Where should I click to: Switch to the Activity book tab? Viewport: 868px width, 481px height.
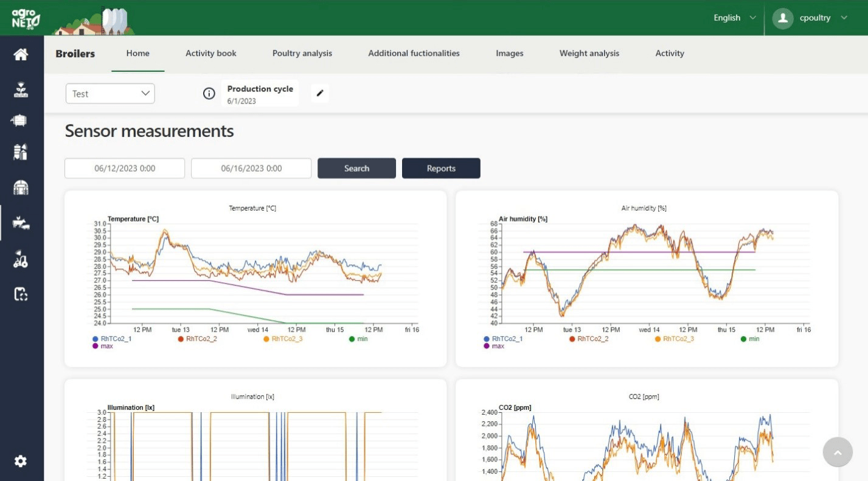click(x=210, y=54)
